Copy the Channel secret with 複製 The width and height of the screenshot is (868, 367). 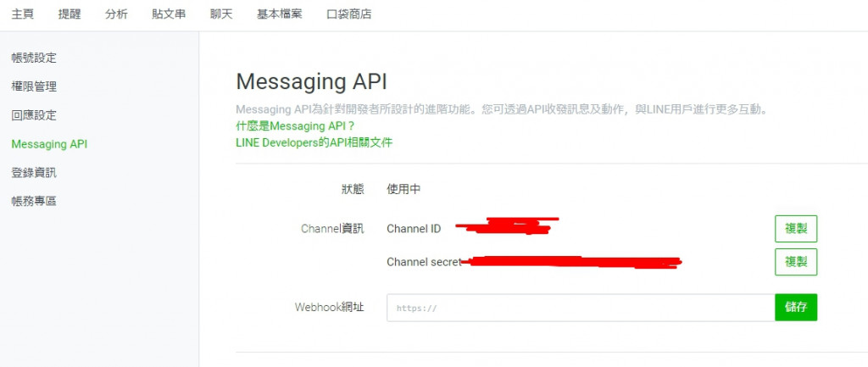click(x=796, y=262)
